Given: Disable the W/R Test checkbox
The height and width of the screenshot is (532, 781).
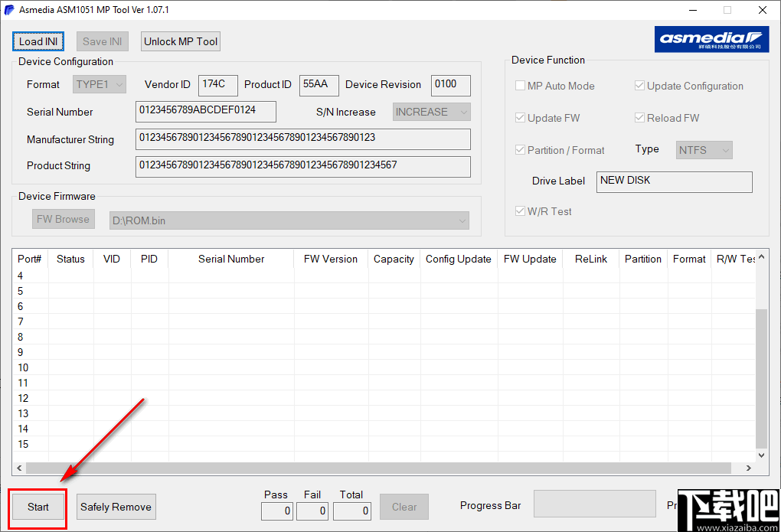Looking at the screenshot, I should coord(520,211).
